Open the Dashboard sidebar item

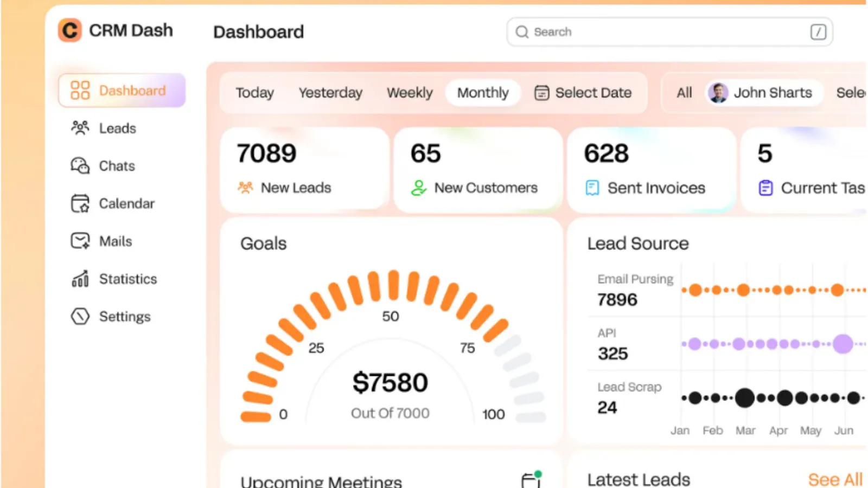tap(122, 91)
